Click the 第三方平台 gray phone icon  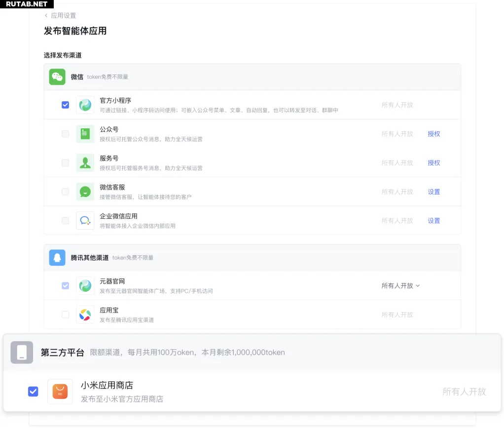coord(22,352)
